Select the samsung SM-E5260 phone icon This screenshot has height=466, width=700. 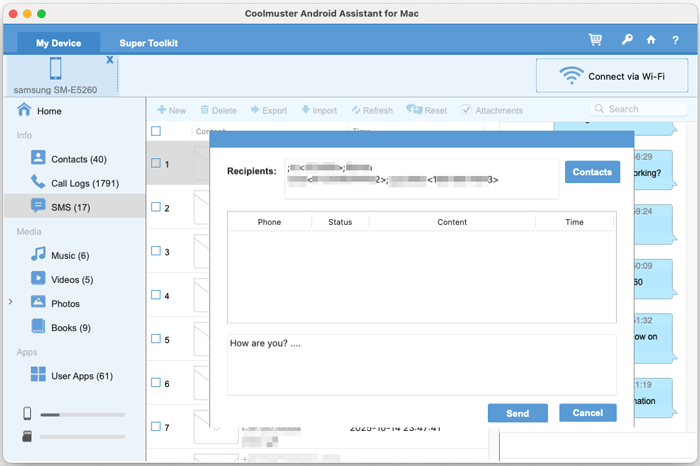point(56,68)
